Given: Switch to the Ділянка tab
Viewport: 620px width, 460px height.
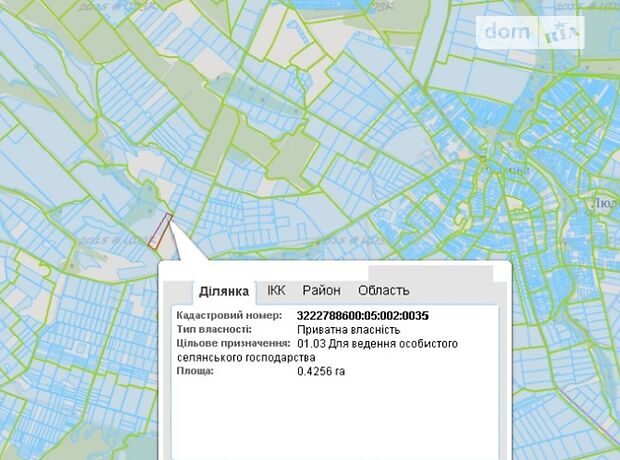Looking at the screenshot, I should [x=224, y=292].
